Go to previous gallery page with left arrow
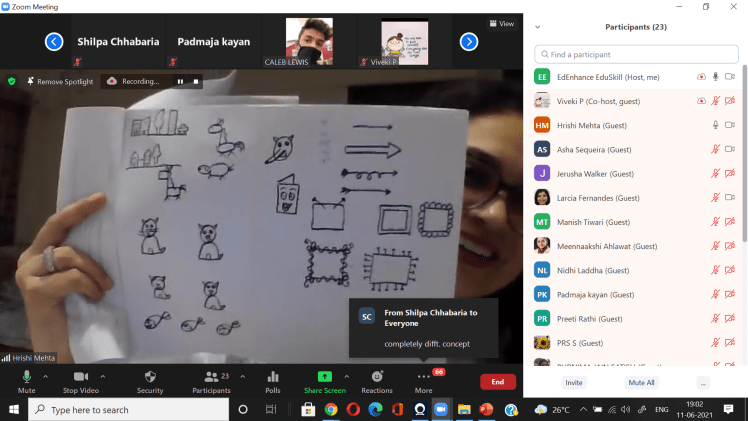The height and width of the screenshot is (421, 748). pyautogui.click(x=55, y=41)
